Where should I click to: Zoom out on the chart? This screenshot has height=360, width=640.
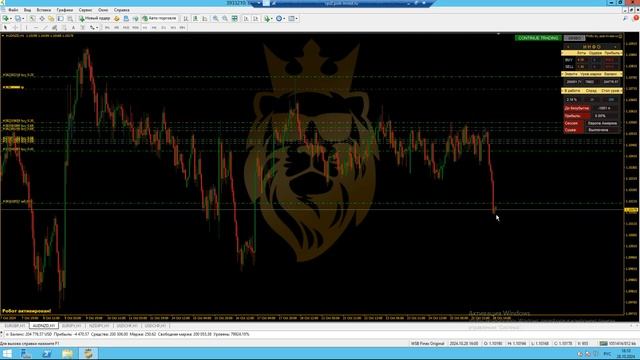click(225, 18)
